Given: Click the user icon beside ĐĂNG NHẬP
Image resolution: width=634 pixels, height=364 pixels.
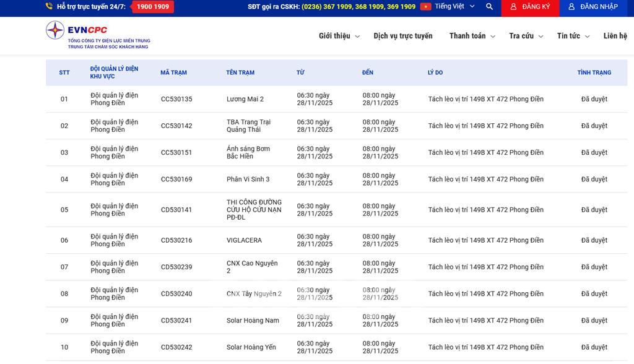Looking at the screenshot, I should (571, 7).
